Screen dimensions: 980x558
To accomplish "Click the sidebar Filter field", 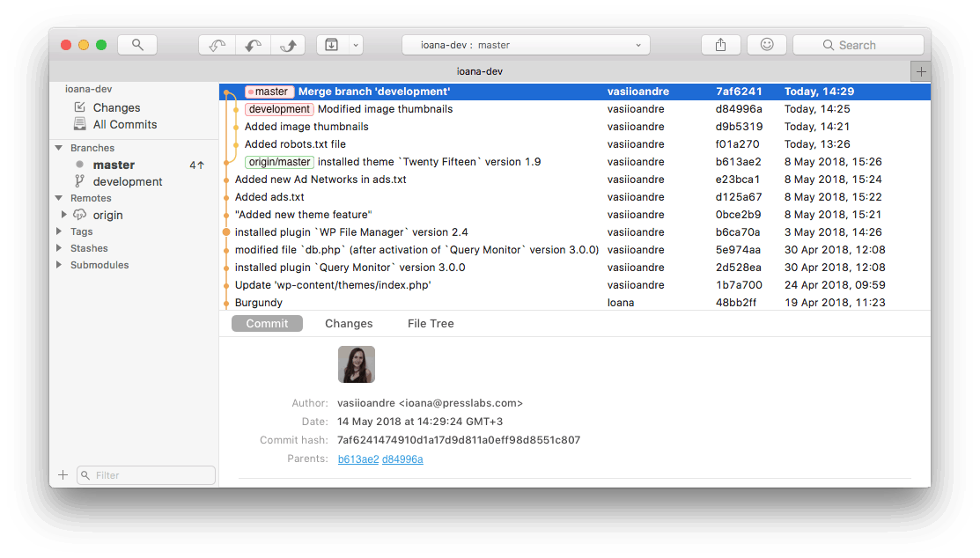I will point(146,475).
